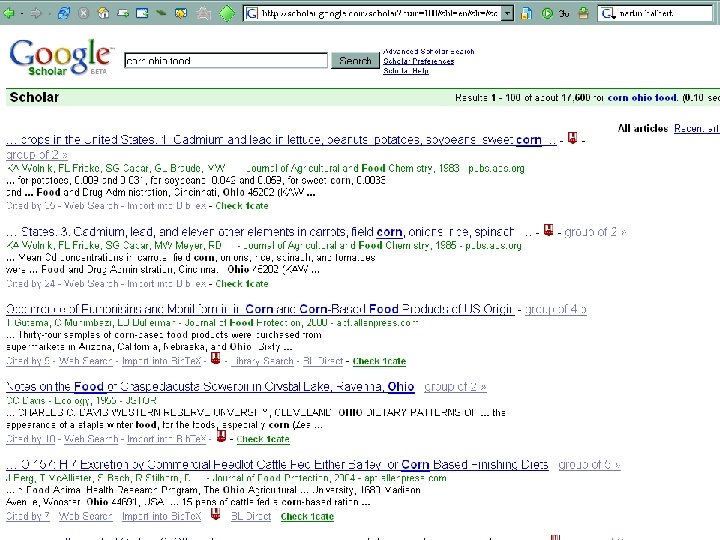Viewport: 720px width, 540px height.
Task: Open Scholar Help link
Action: pyautogui.click(x=406, y=71)
